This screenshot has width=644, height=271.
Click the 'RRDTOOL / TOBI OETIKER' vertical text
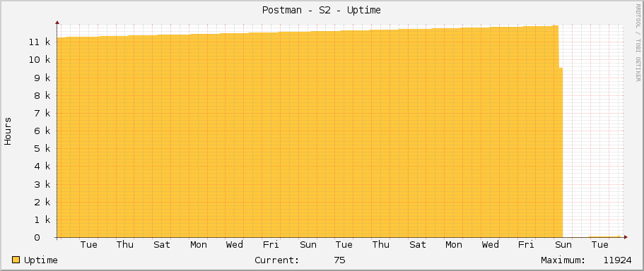tap(638, 42)
